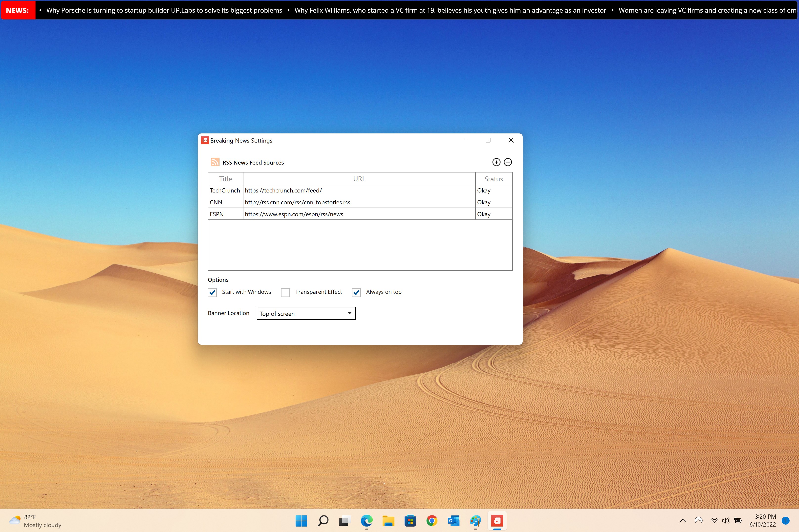Click the RSS News Feed Sources icon
This screenshot has height=532, width=799.
[x=215, y=162]
